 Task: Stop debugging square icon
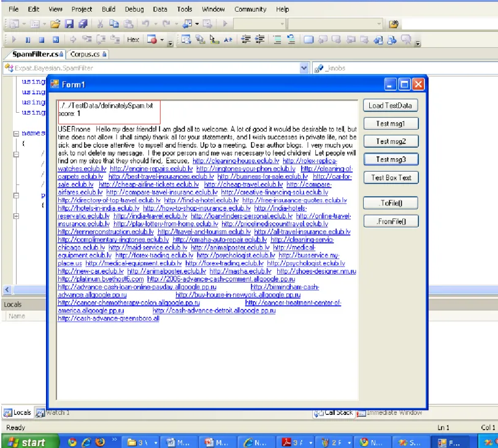pyautogui.click(x=42, y=40)
